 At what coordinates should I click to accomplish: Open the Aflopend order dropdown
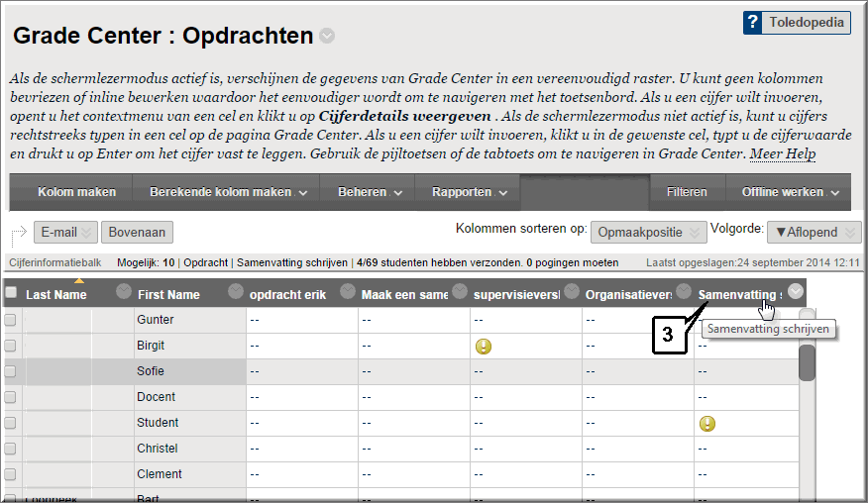(814, 233)
